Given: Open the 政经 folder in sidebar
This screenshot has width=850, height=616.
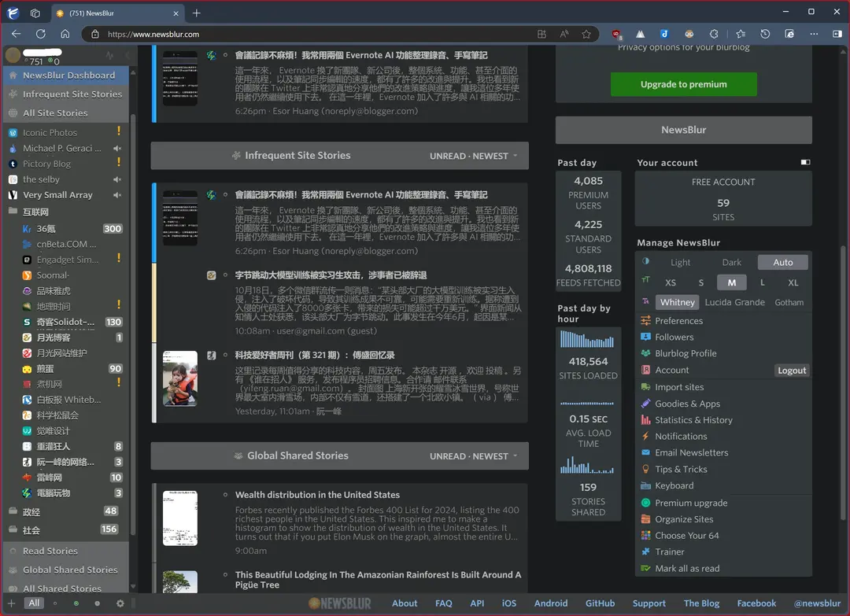Looking at the screenshot, I should [x=31, y=511].
